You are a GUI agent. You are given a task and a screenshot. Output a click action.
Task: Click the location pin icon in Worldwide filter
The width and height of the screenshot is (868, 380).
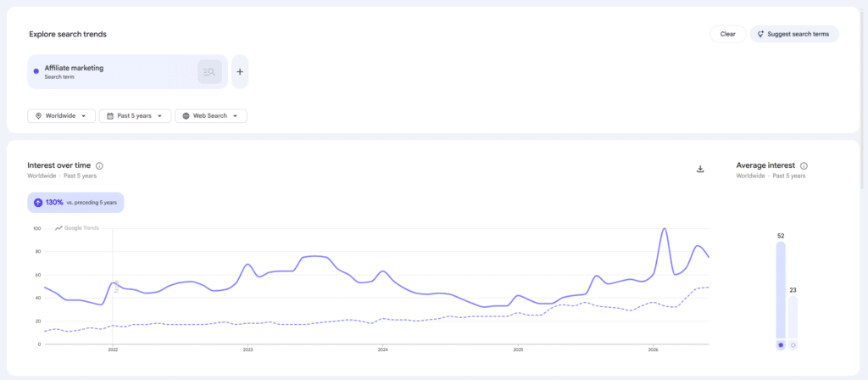coord(38,115)
